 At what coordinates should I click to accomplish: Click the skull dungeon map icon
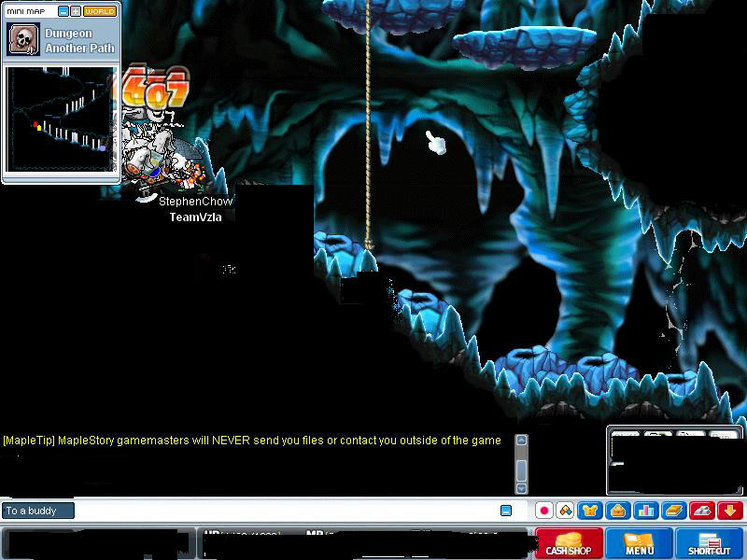pos(23,39)
